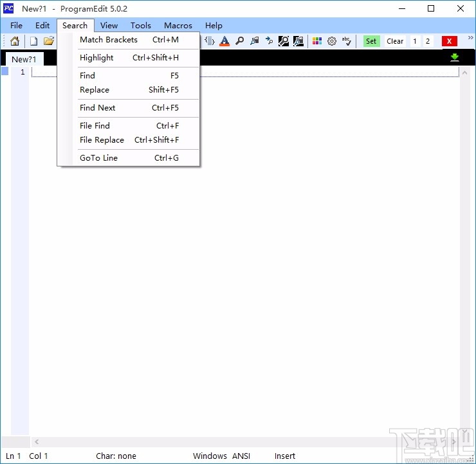Viewport: 476px width, 464px height.
Task: Open settings with the gear icon
Action: tap(332, 41)
